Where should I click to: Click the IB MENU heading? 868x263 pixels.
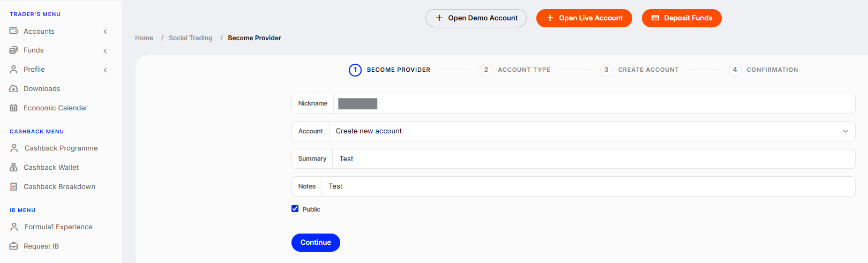[x=23, y=211]
